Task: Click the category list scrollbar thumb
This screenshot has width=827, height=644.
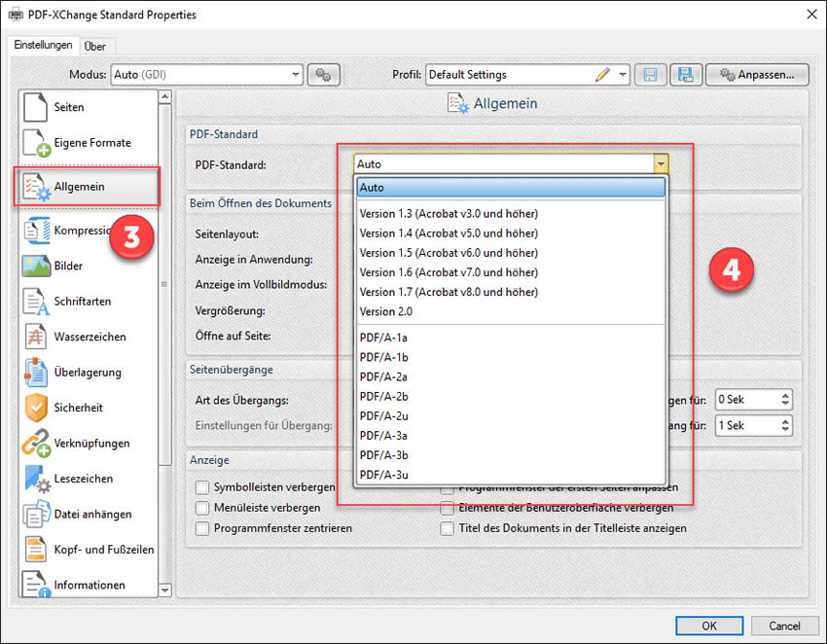Action: 164,285
